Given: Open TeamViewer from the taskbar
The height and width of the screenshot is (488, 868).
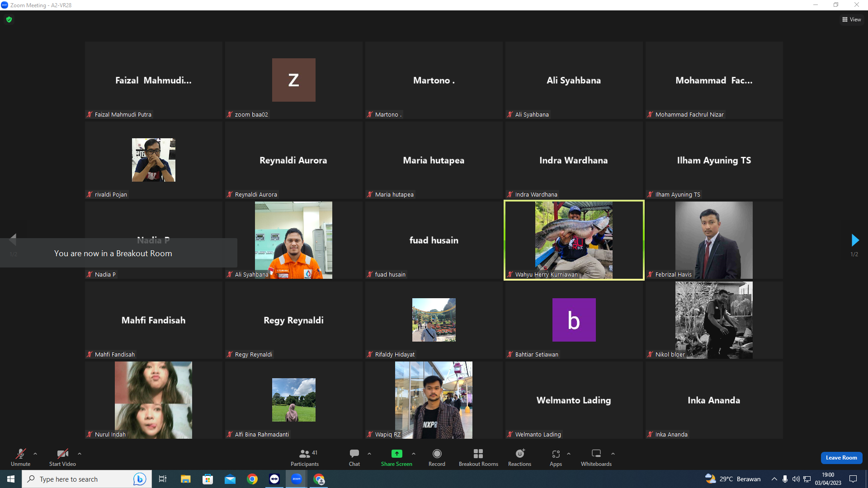Looking at the screenshot, I should [274, 479].
